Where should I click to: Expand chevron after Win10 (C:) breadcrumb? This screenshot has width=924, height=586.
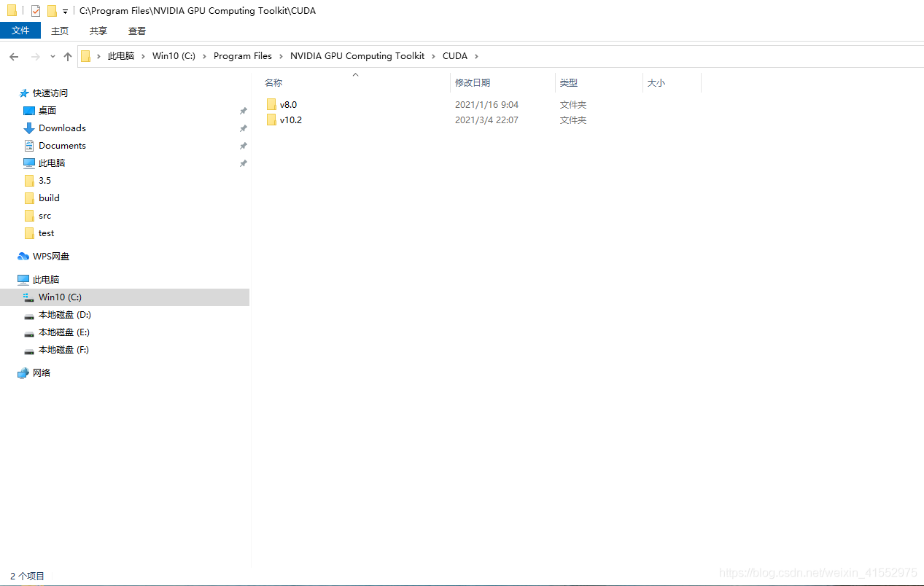(205, 56)
